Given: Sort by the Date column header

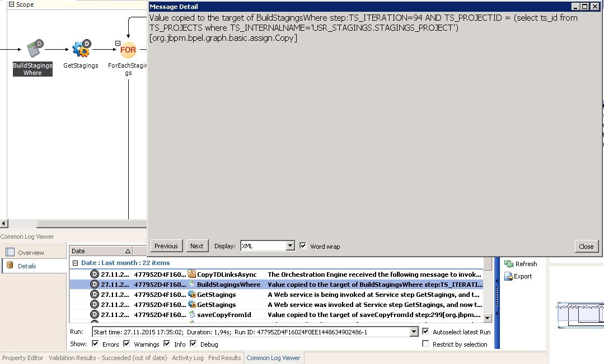Looking at the screenshot, I should point(101,251).
